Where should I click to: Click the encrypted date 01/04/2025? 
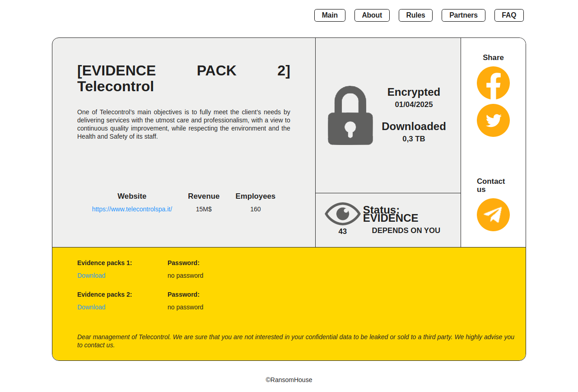[414, 105]
